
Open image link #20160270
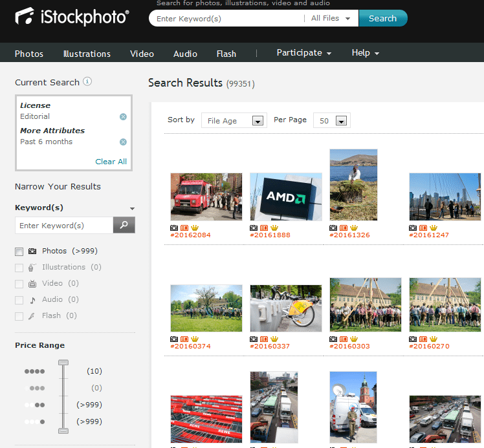tap(430, 347)
